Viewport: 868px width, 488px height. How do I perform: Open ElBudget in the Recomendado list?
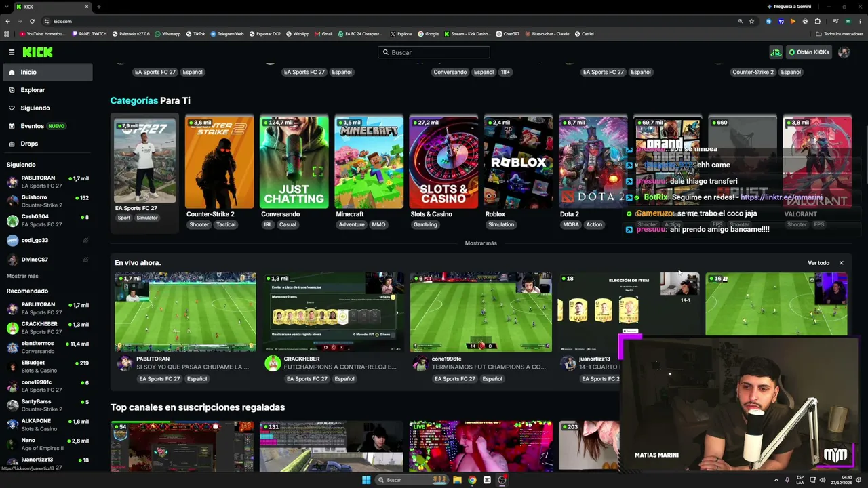[x=47, y=367]
